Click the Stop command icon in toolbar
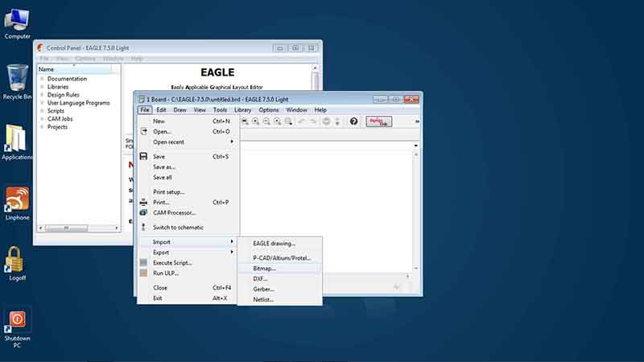 pyautogui.click(x=326, y=121)
